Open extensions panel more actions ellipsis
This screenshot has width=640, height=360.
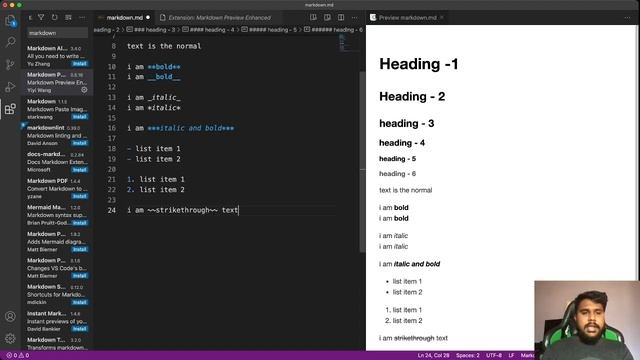pos(82,18)
